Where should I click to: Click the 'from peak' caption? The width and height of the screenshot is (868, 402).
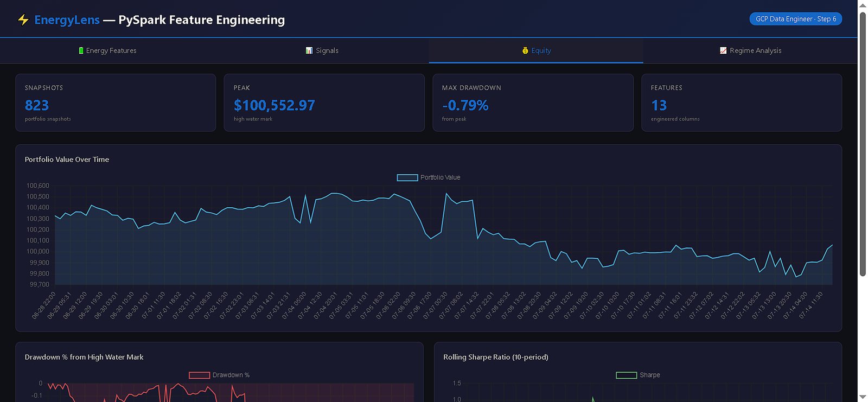(x=454, y=119)
